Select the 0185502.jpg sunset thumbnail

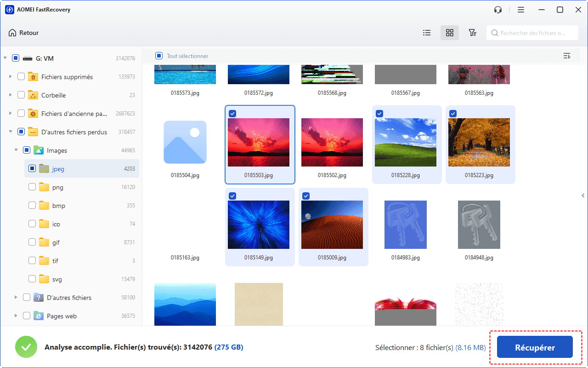tap(332, 142)
